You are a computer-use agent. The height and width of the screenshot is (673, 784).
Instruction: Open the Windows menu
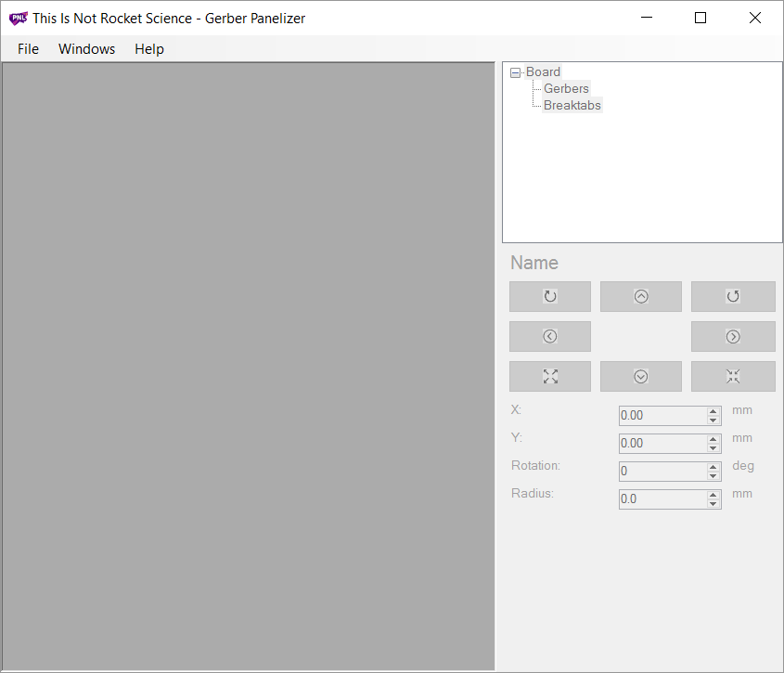coord(86,49)
